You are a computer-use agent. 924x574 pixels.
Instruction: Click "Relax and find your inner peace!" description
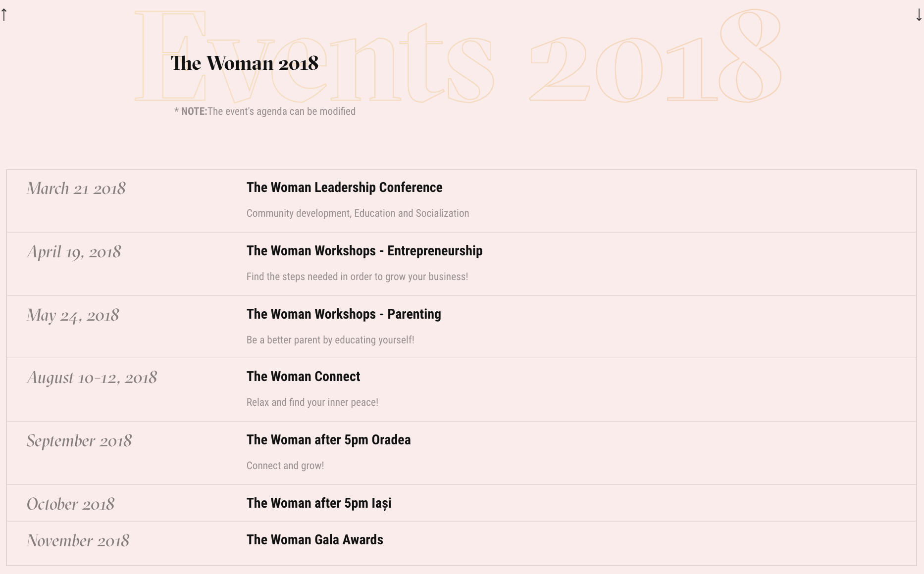pyautogui.click(x=312, y=402)
